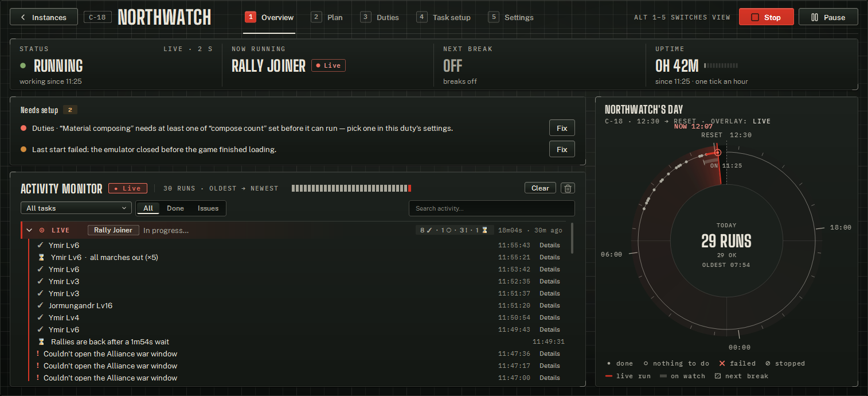Click the hourglass icon beside 'all marches out'
Viewport: 868px width, 396px height.
41,258
